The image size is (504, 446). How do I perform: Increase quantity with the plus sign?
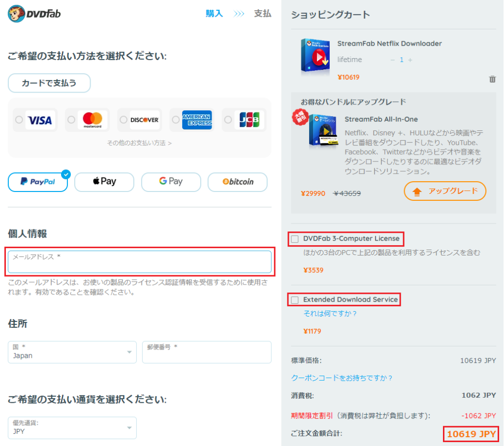click(410, 60)
